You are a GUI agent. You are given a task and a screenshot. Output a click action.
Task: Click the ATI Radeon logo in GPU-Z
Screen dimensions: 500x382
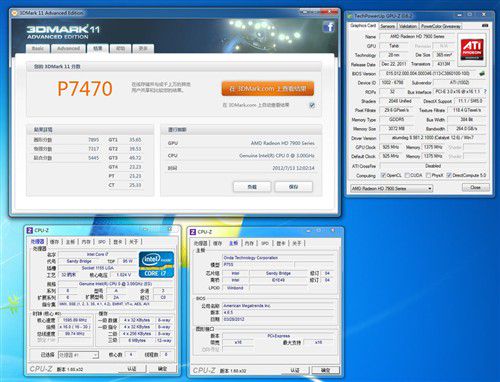(472, 49)
